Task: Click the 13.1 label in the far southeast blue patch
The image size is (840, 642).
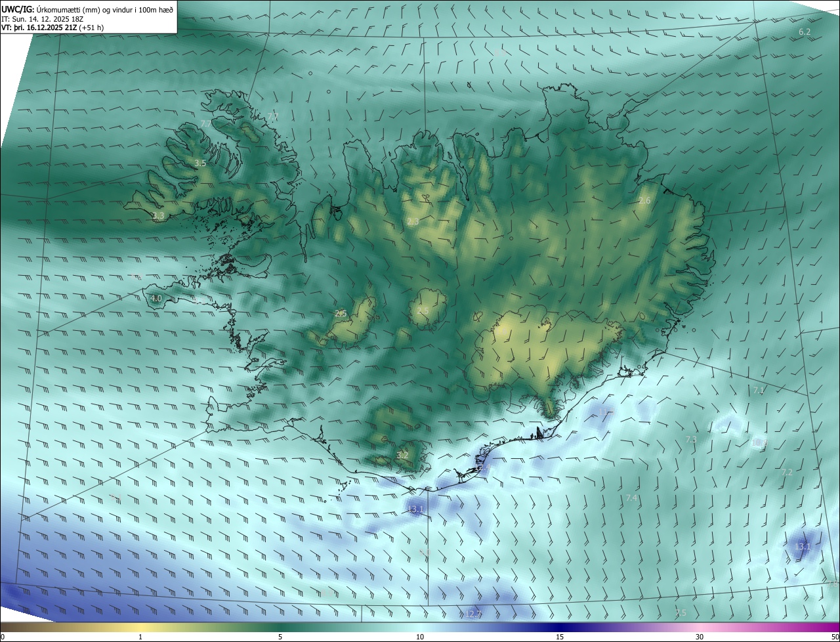Action: click(803, 546)
